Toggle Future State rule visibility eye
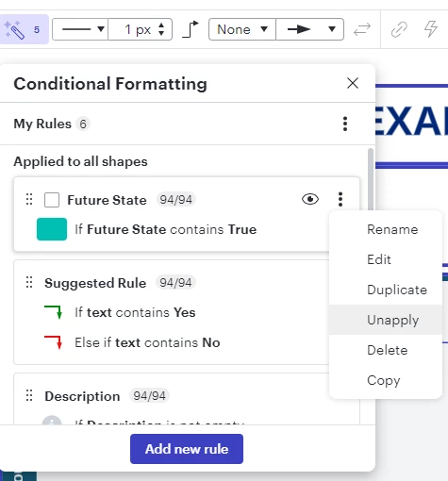The width and height of the screenshot is (448, 481). coord(310,199)
